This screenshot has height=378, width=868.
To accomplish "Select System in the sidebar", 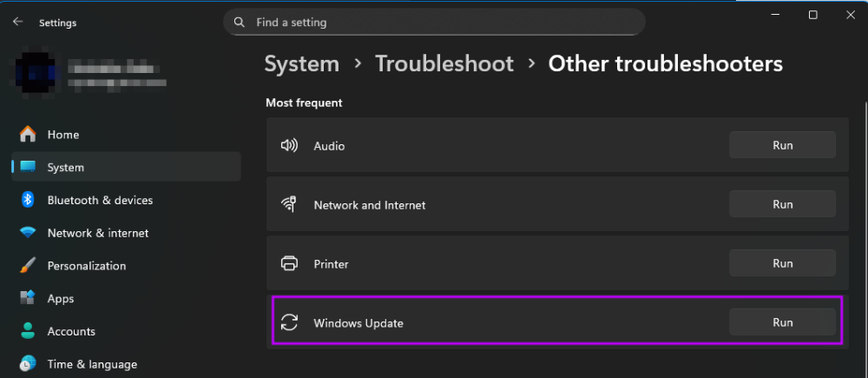I will click(x=126, y=167).
